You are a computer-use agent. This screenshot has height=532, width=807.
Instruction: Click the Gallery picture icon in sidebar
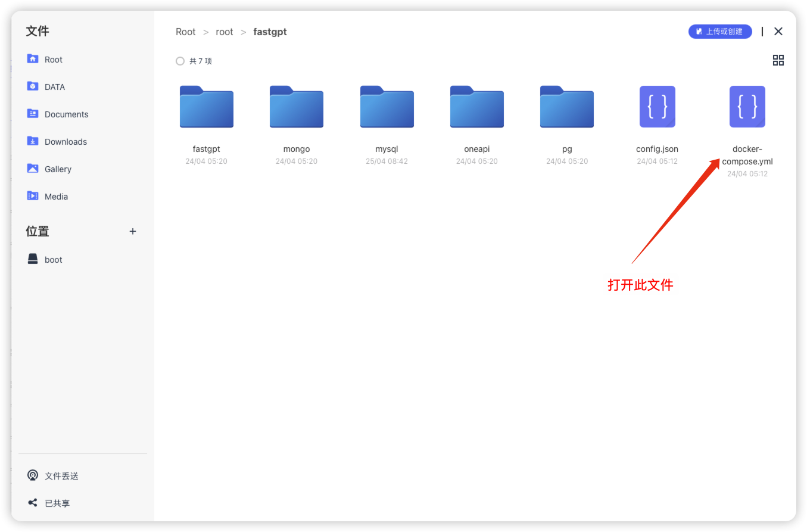coord(33,169)
